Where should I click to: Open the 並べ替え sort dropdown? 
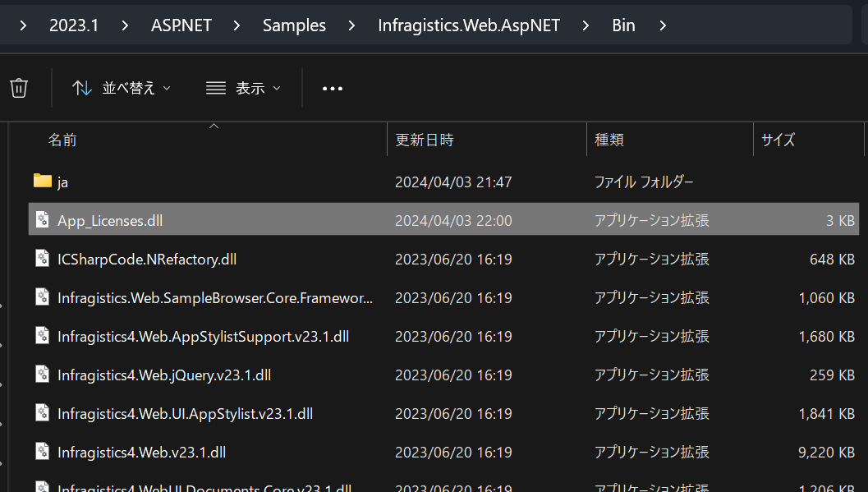[122, 88]
